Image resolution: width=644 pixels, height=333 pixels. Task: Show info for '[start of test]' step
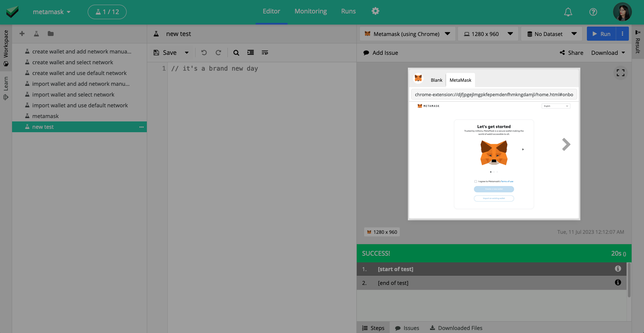click(x=618, y=269)
